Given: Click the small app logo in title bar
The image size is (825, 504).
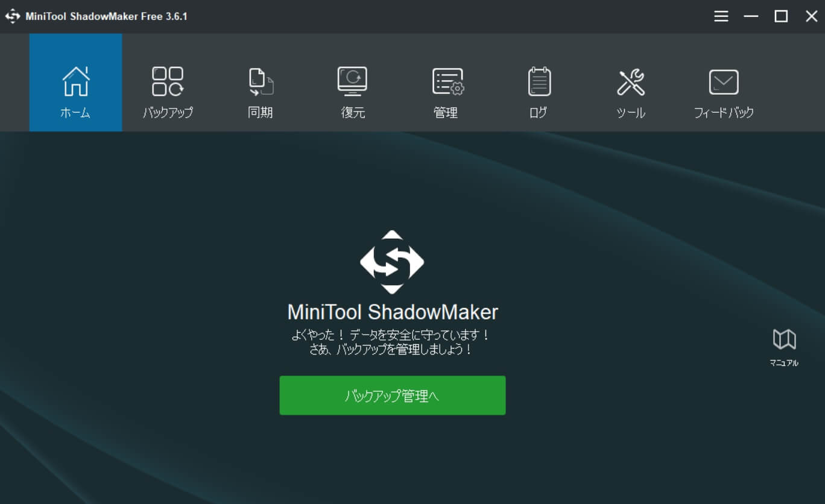Looking at the screenshot, I should coord(13,16).
